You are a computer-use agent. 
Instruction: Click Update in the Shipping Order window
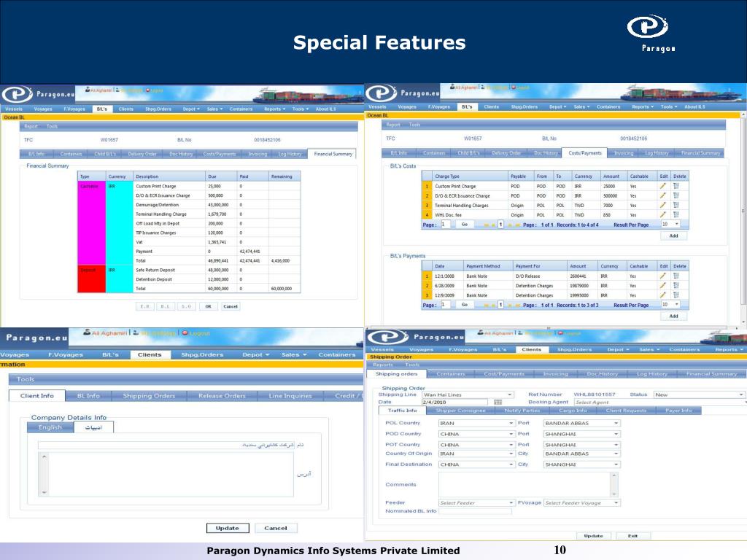(593, 536)
